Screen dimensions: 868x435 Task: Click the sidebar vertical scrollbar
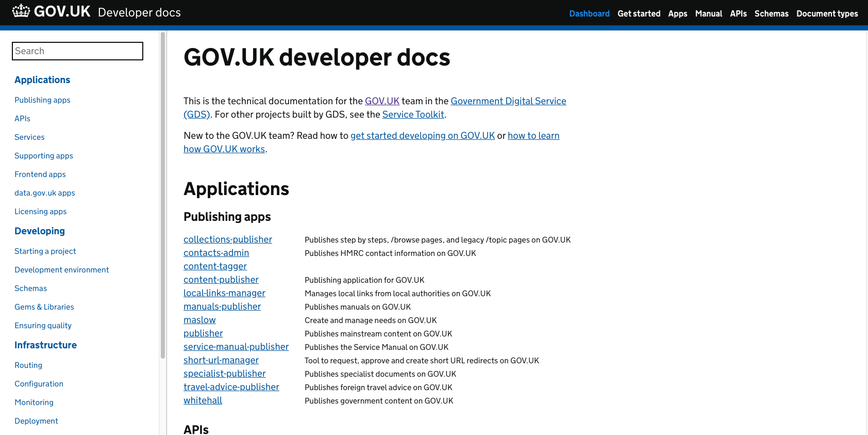pos(163,195)
